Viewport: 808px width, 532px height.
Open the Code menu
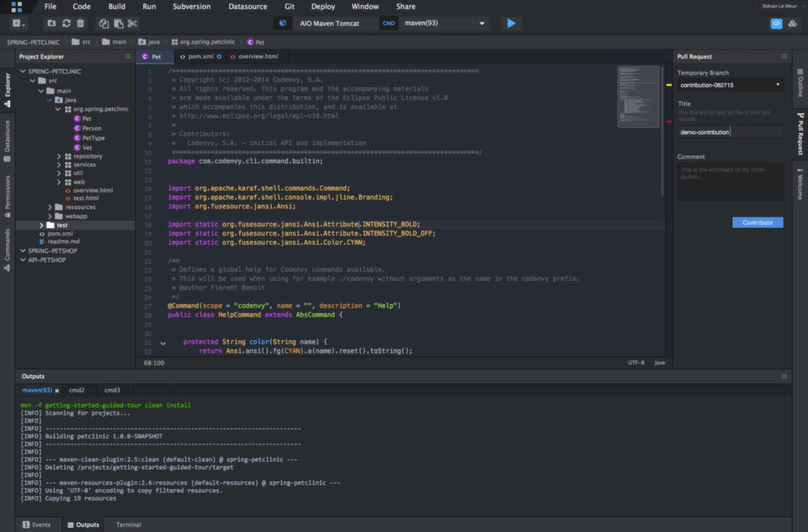click(82, 7)
